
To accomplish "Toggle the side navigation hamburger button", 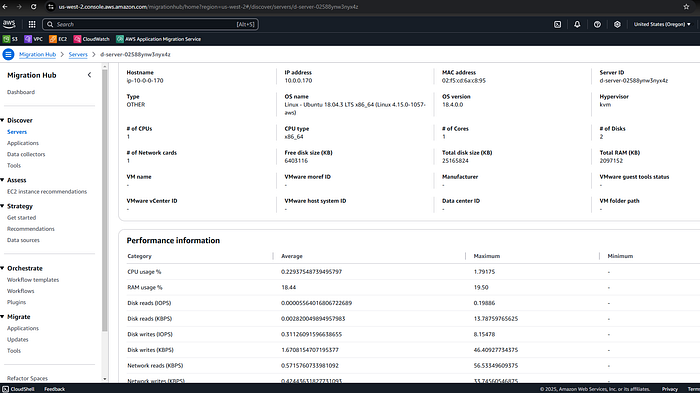I will 8,54.
